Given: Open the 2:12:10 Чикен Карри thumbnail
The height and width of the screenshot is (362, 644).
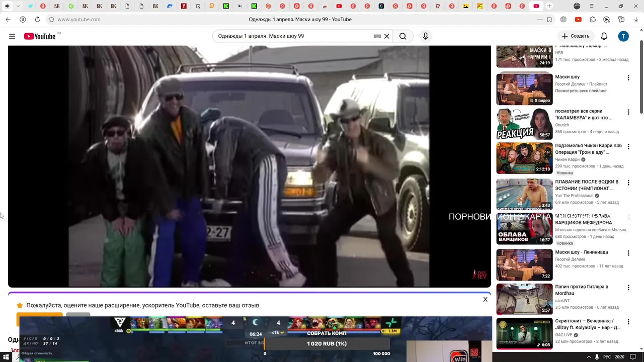Looking at the screenshot, I should [x=524, y=158].
